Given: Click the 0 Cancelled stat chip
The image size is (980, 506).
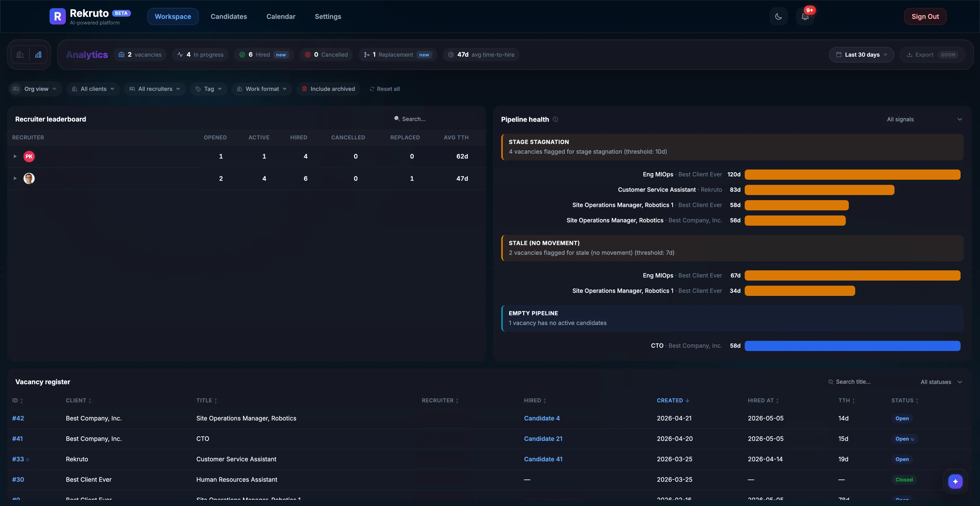Looking at the screenshot, I should 326,55.
